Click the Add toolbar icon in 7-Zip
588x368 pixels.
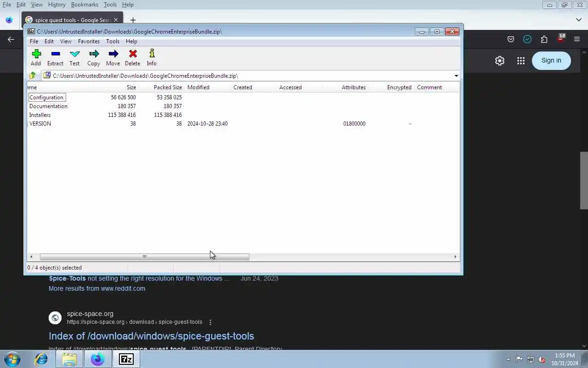point(36,58)
